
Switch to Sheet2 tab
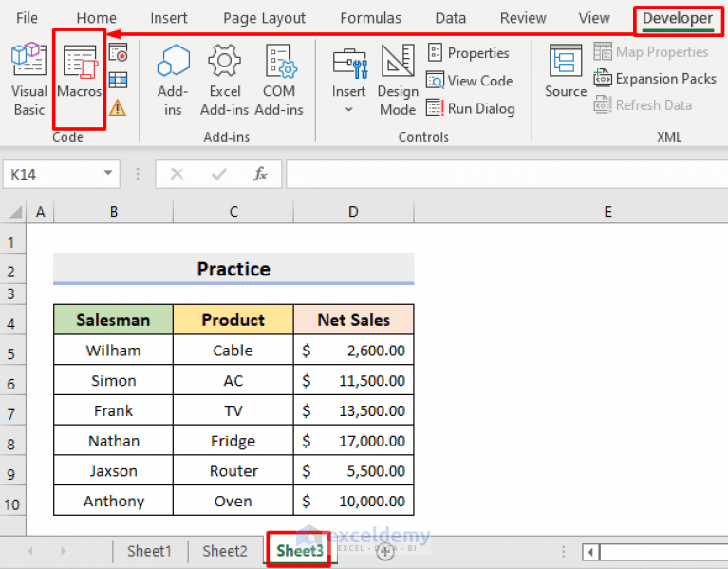(x=224, y=551)
